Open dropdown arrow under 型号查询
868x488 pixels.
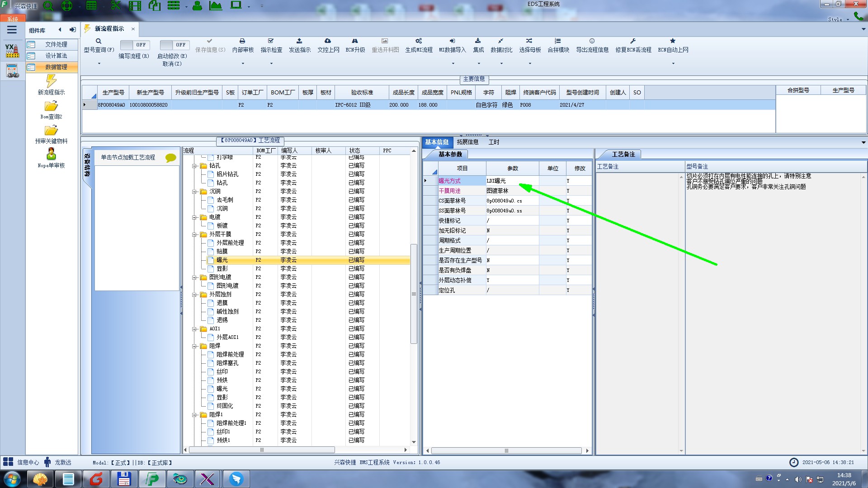(x=99, y=64)
